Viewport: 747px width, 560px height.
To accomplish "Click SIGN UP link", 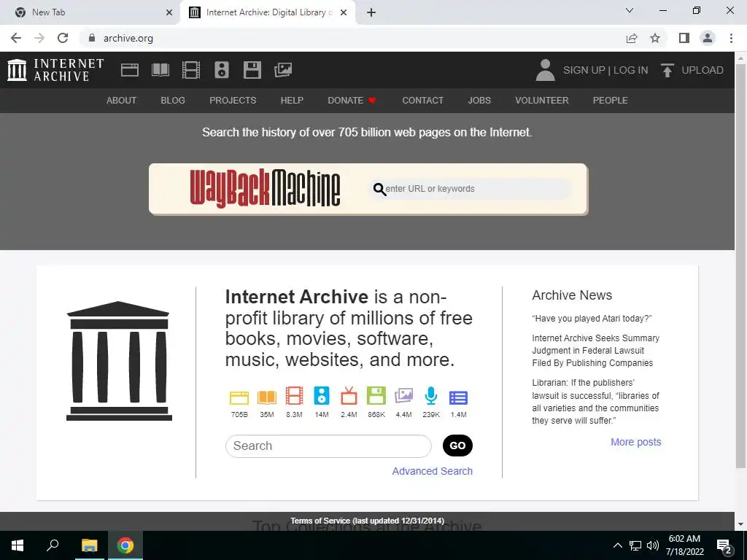I will tap(584, 70).
